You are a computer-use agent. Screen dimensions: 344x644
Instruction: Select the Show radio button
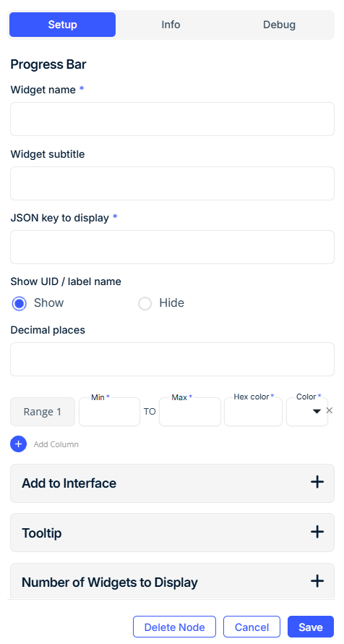(20, 304)
